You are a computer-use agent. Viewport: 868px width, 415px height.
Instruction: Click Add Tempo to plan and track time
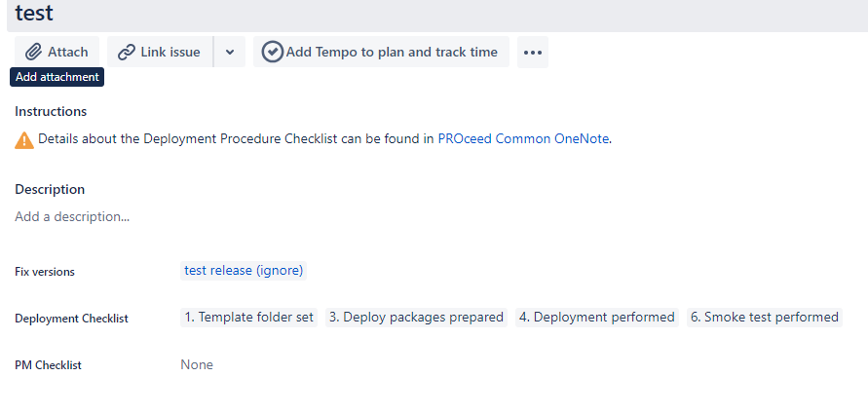click(382, 53)
